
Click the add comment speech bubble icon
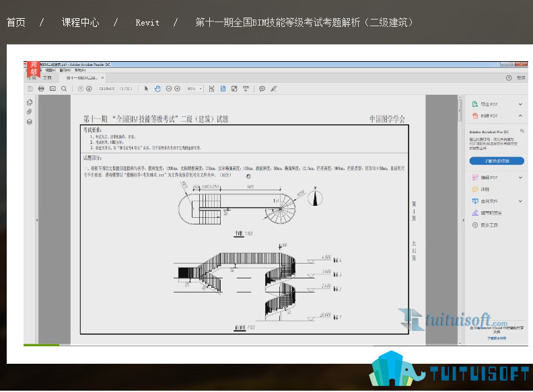pos(262,89)
